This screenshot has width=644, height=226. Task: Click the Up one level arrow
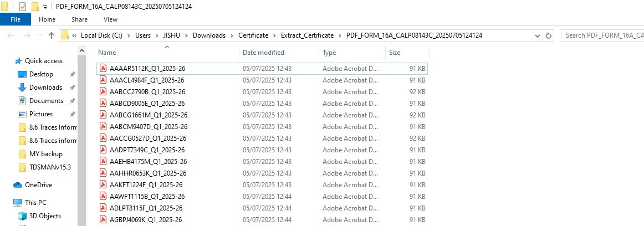(52, 35)
